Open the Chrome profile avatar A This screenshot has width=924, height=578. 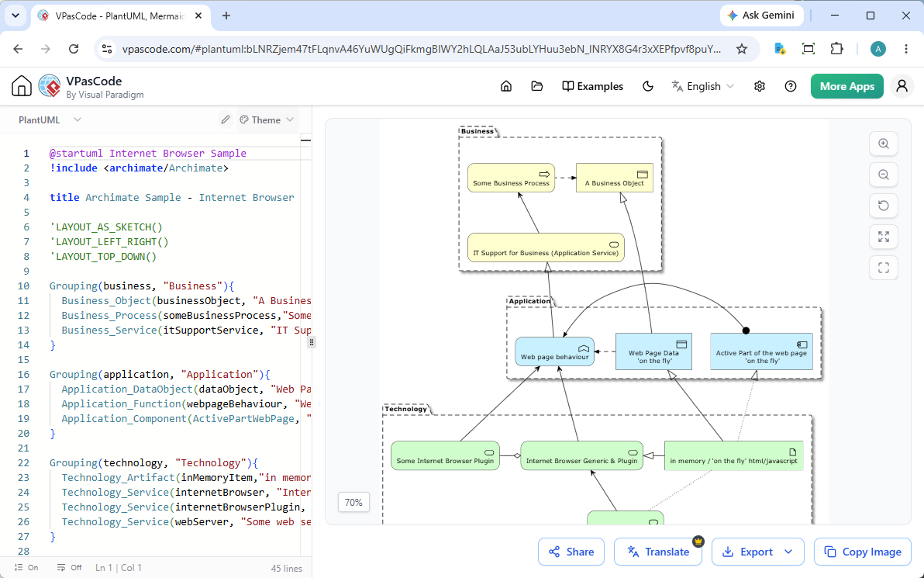tap(878, 49)
